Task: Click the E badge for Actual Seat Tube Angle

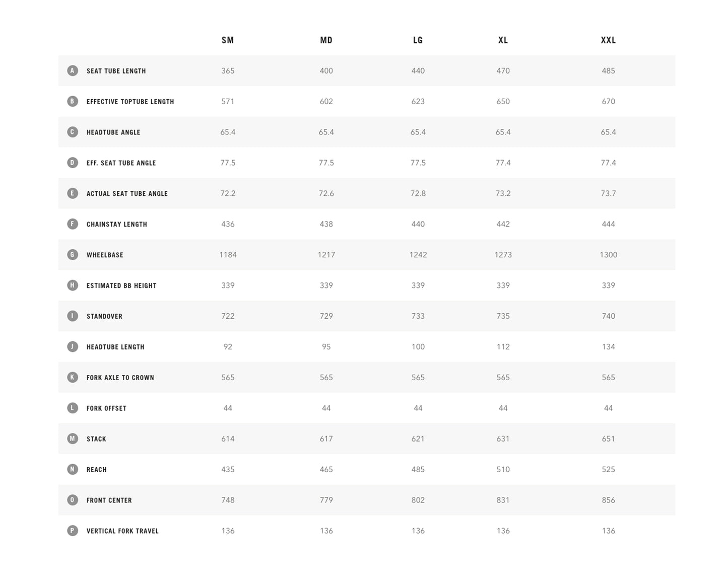Action: tap(73, 193)
